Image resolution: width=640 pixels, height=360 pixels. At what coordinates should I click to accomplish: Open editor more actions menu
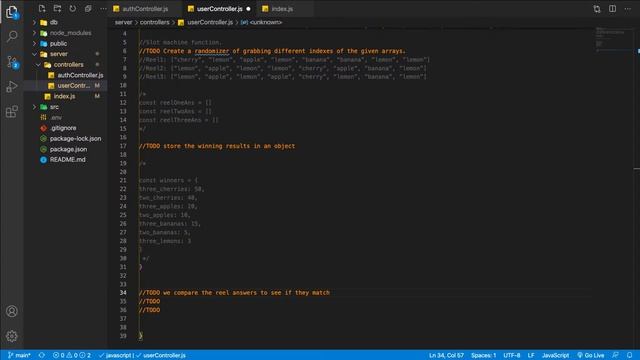point(628,9)
